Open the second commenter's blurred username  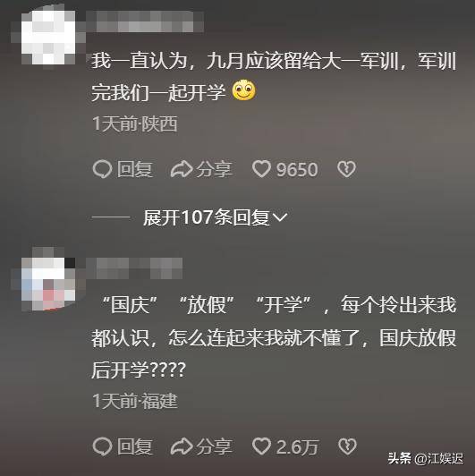coord(134,268)
